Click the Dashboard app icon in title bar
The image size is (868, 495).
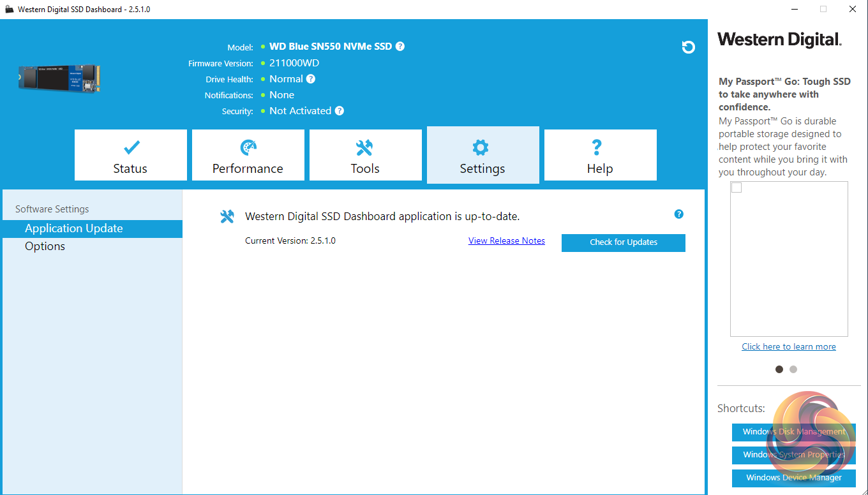(x=9, y=10)
